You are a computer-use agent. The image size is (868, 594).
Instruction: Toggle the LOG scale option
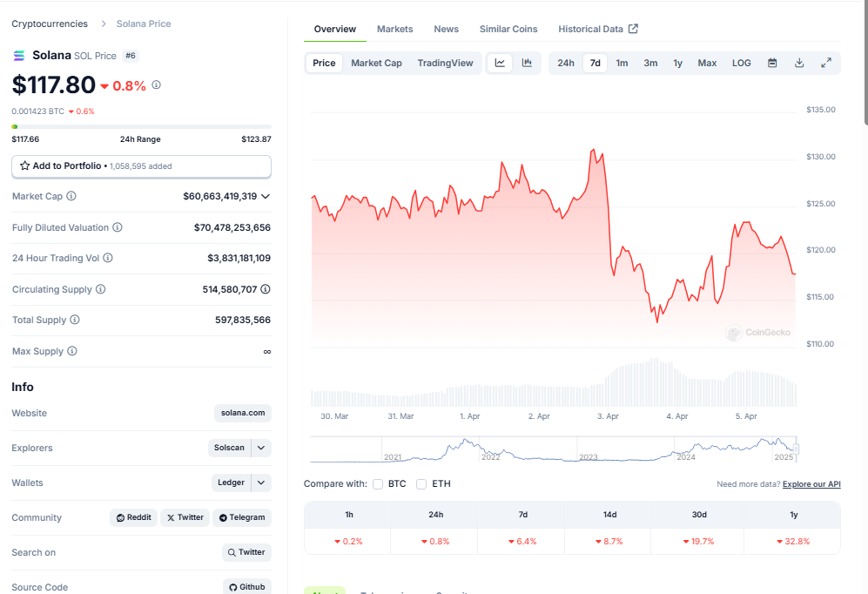coord(741,63)
